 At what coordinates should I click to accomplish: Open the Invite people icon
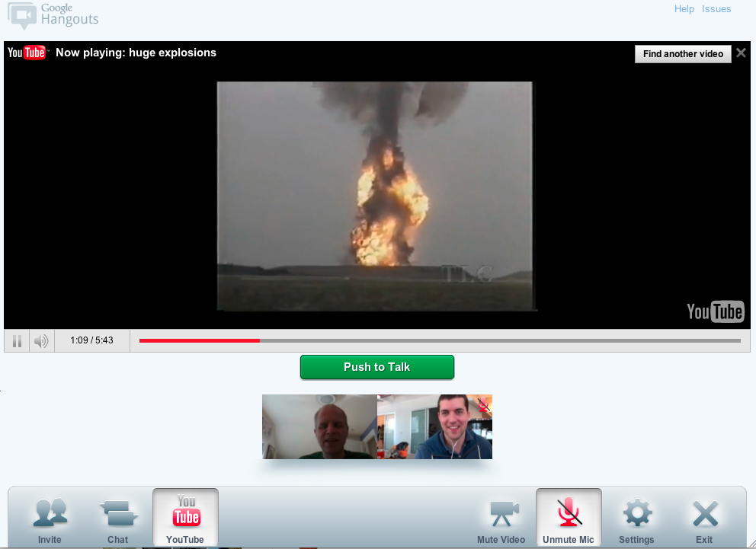pos(50,516)
